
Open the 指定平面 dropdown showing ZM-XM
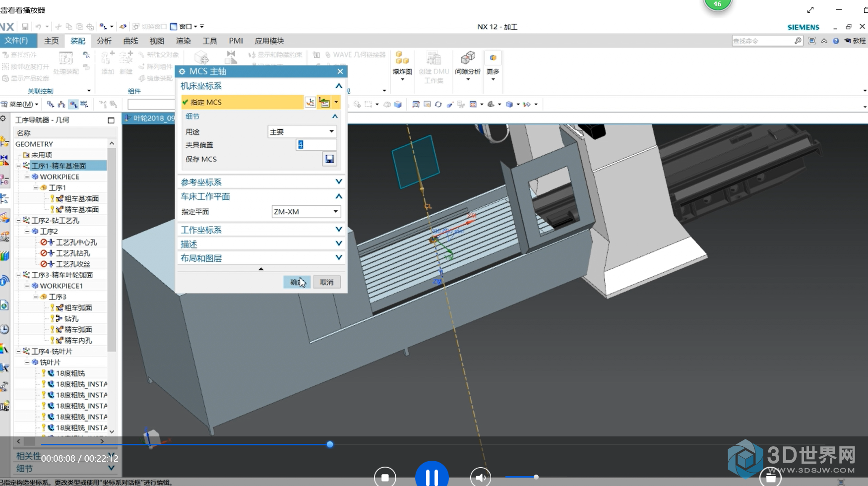[306, 212]
